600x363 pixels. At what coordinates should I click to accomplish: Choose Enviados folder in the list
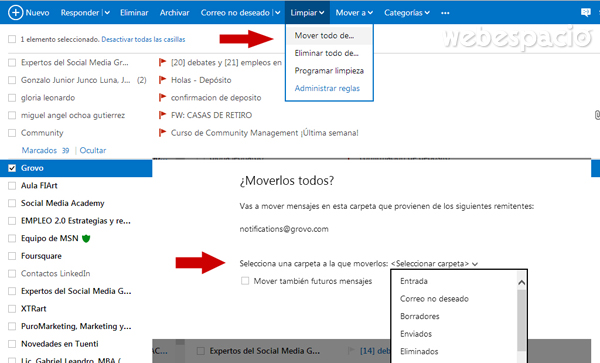(416, 334)
